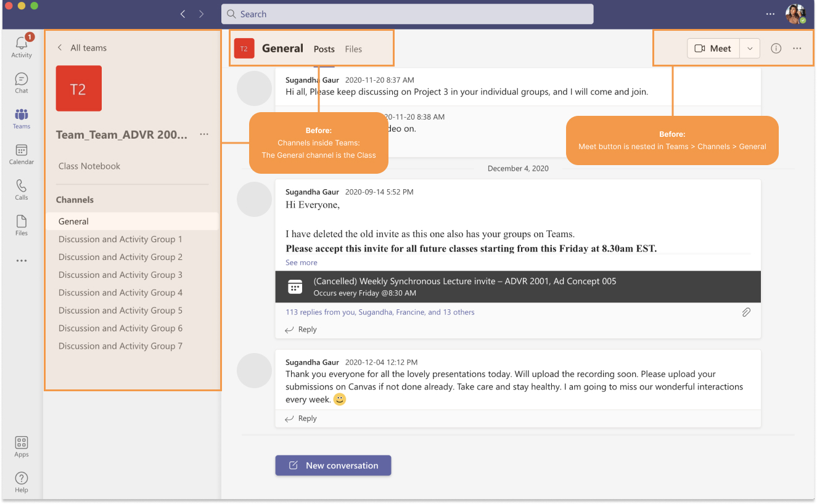The width and height of the screenshot is (817, 504).
Task: Click the sender avatar on the 8:37 AM post
Action: [254, 88]
